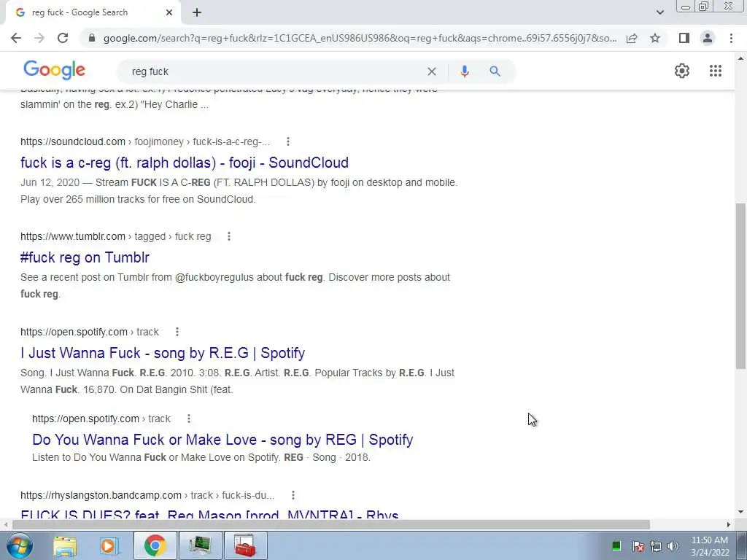Open the network tray icon

click(x=656, y=546)
